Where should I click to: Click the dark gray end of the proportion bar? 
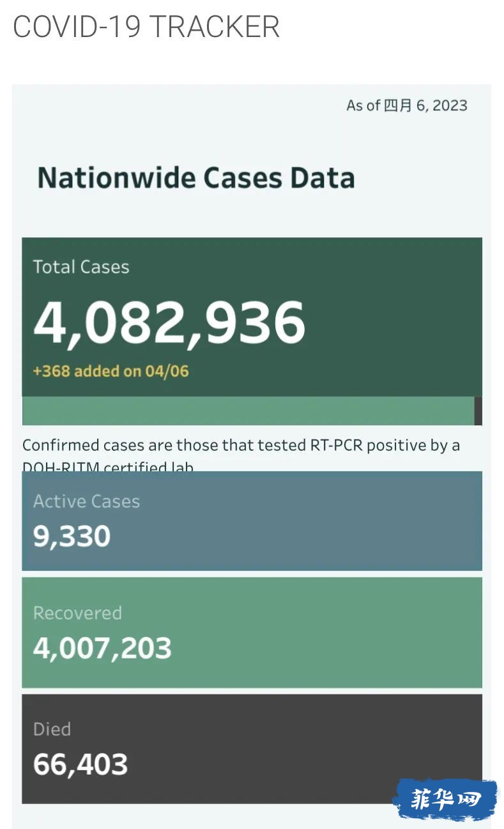tap(478, 411)
